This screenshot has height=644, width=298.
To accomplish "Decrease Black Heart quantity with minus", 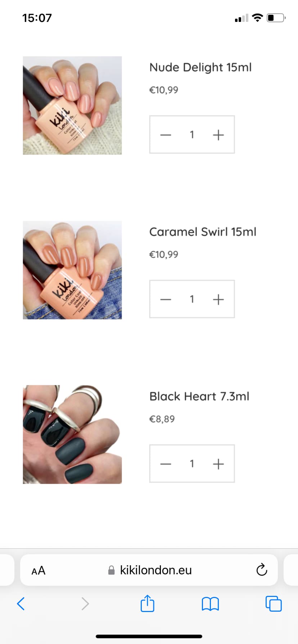I will pos(166,464).
